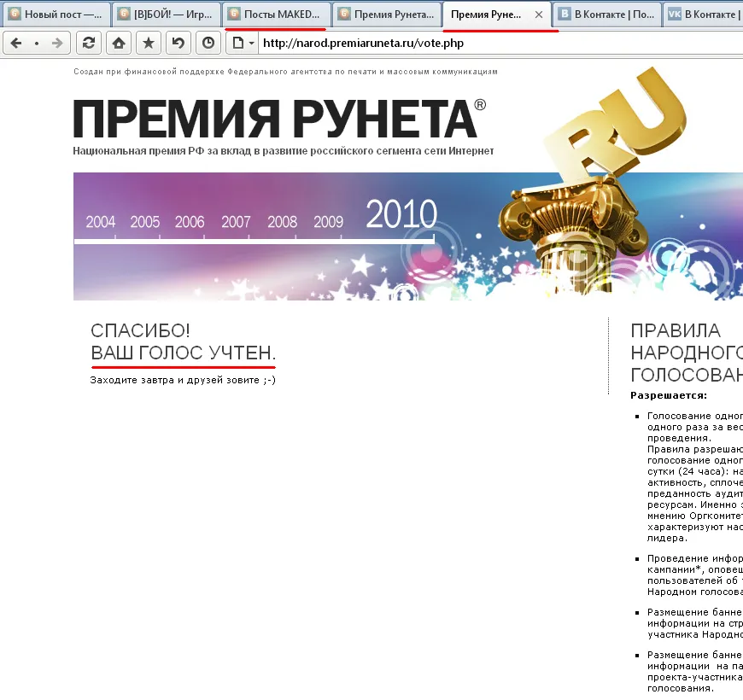Open bookmarks with the star icon
This screenshot has width=743, height=700.
tap(148, 44)
